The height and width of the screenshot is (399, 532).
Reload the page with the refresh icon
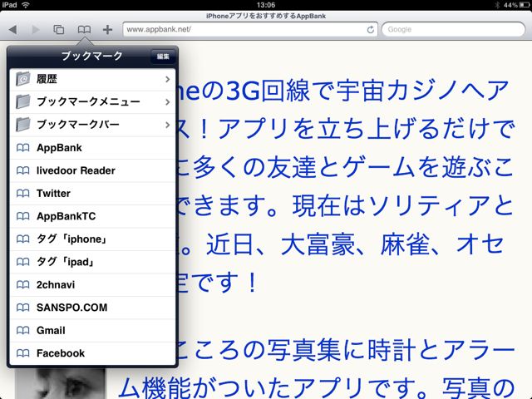pos(370,30)
